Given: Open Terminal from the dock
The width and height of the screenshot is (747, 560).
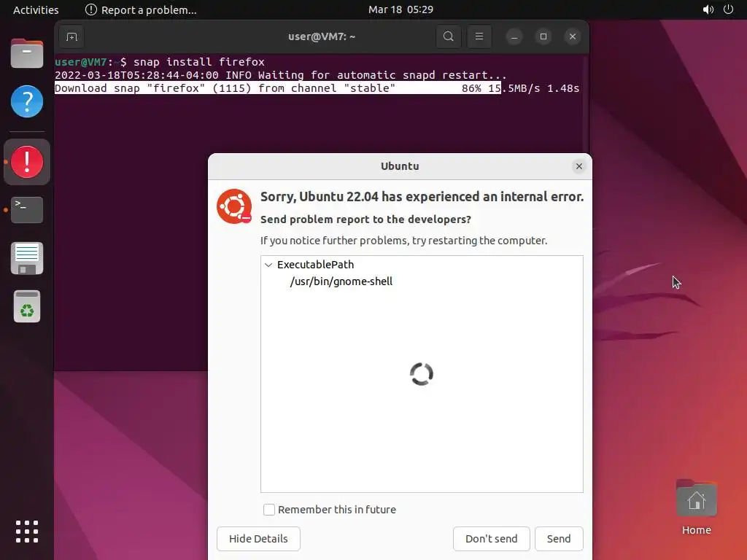Looking at the screenshot, I should 27,210.
